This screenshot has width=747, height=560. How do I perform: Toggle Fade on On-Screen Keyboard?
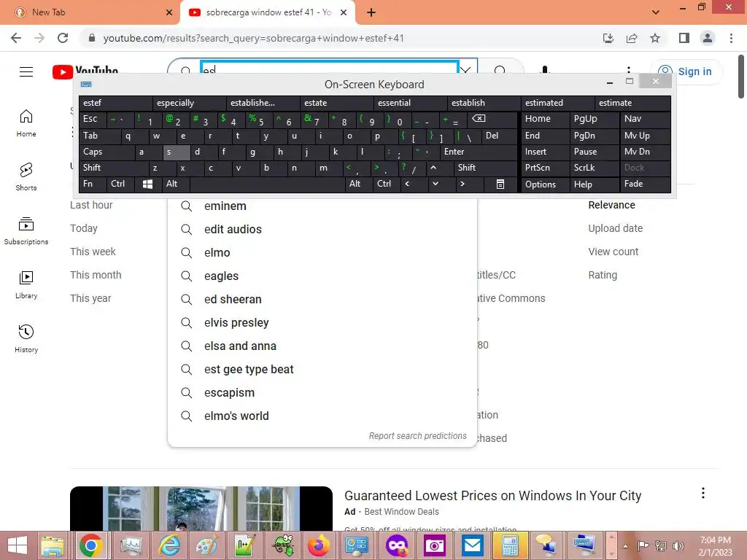[645, 184]
